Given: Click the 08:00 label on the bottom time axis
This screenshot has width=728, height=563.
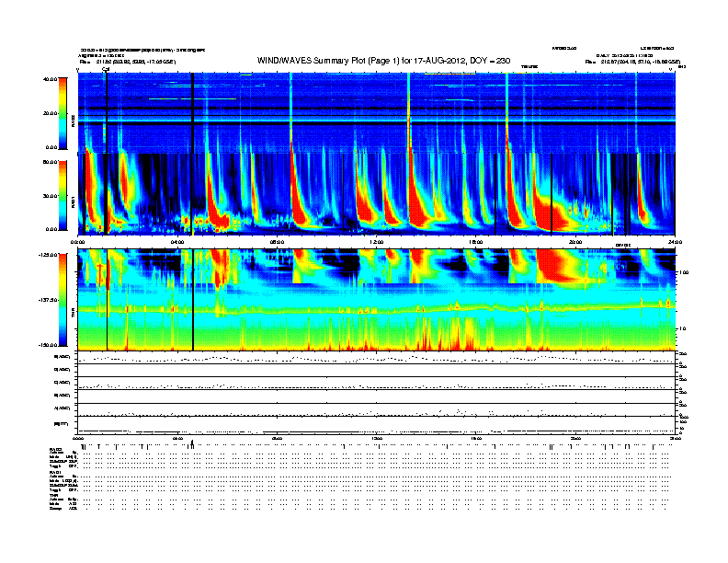Looking at the screenshot, I should click(x=278, y=438).
